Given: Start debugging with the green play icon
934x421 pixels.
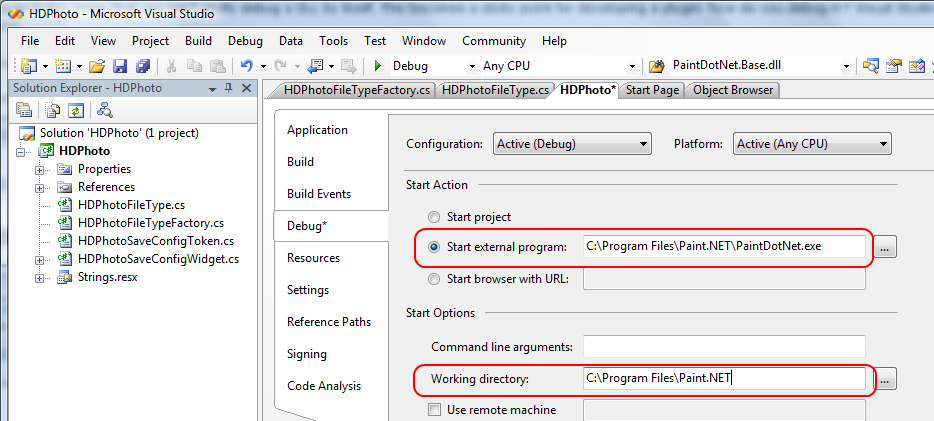Looking at the screenshot, I should click(378, 66).
